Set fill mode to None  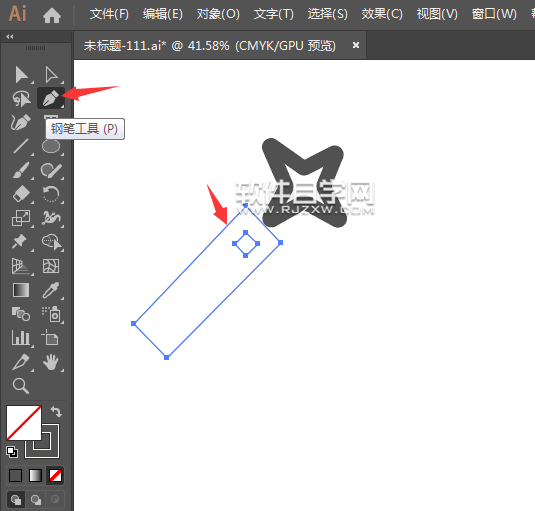56,475
